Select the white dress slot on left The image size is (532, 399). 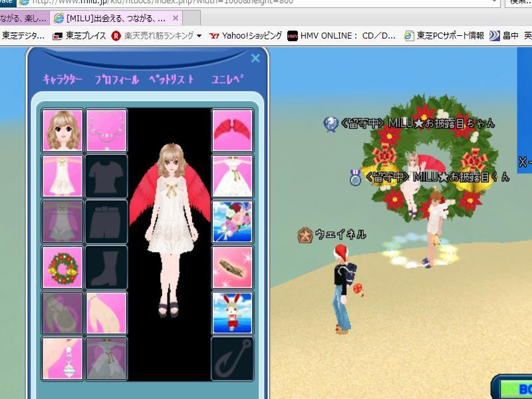click(63, 176)
